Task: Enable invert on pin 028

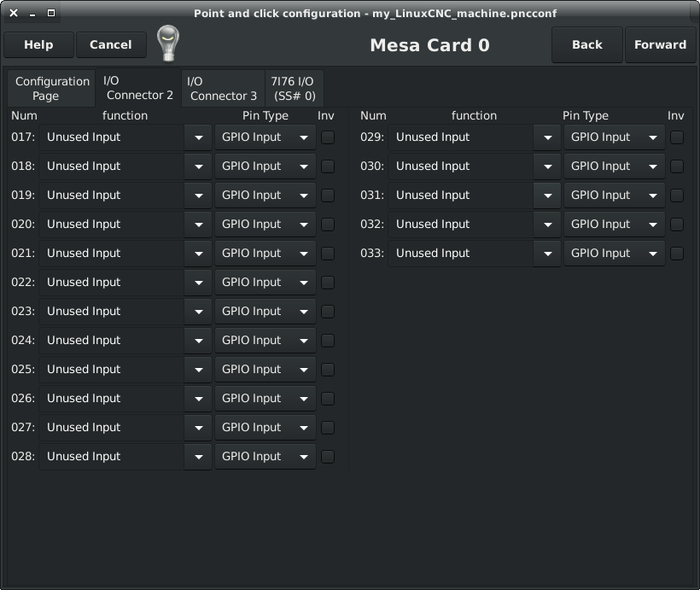Action: [x=328, y=457]
